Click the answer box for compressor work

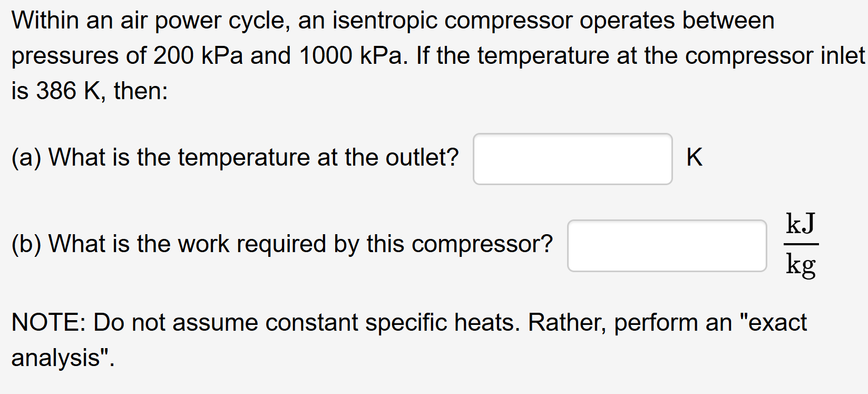tap(666, 246)
